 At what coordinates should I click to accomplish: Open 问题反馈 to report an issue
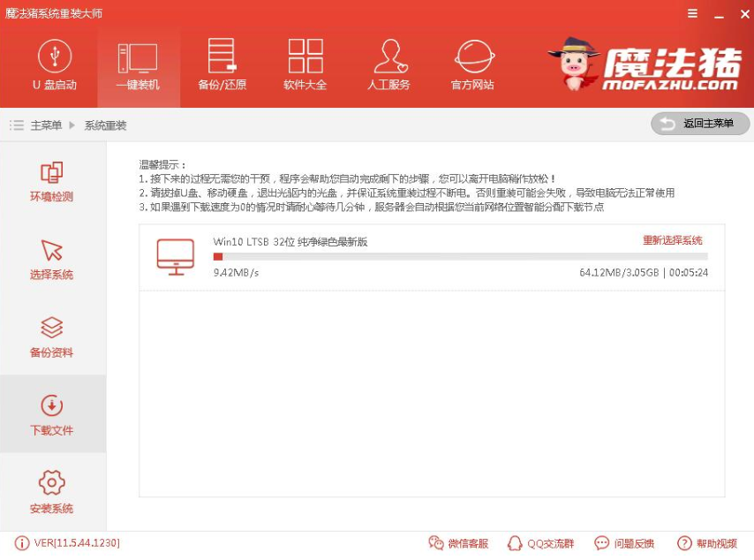coord(624,543)
